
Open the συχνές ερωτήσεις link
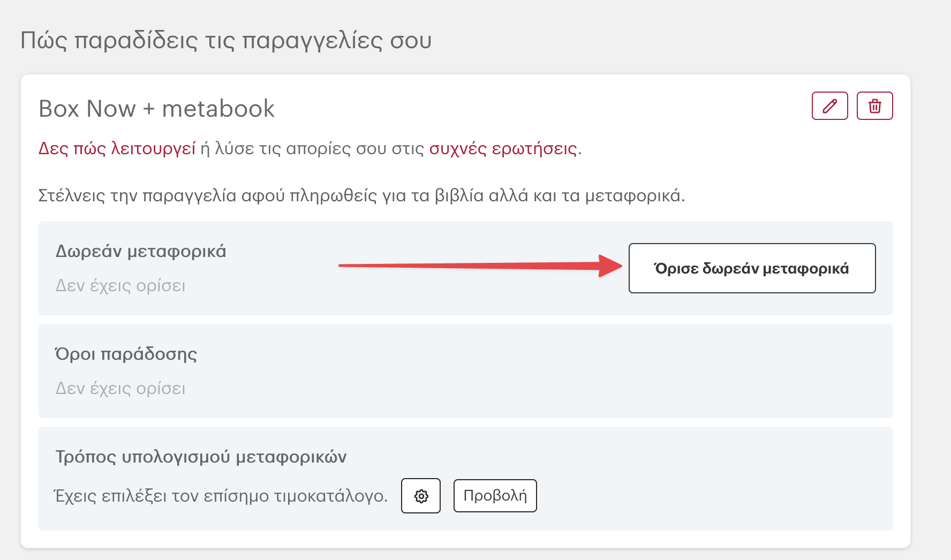503,148
